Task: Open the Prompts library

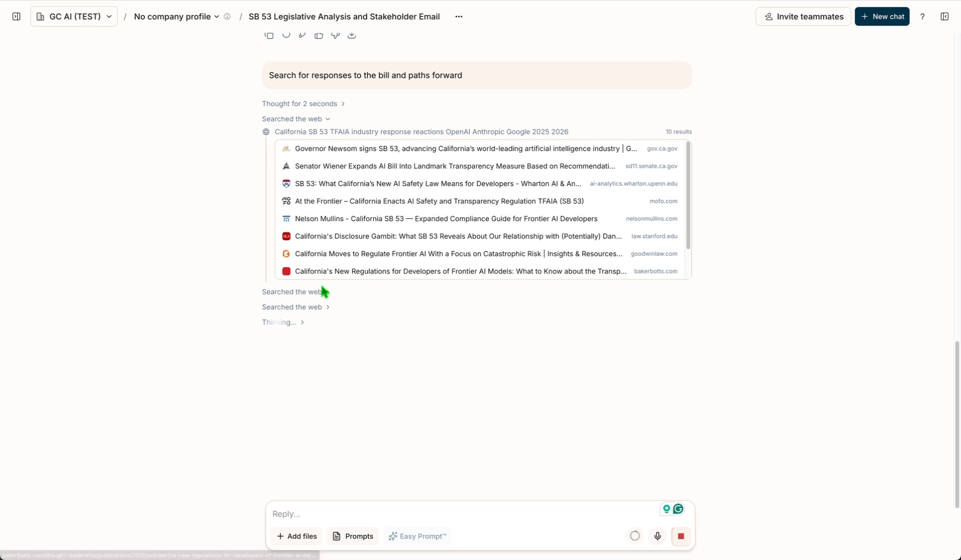Action: 353,536
